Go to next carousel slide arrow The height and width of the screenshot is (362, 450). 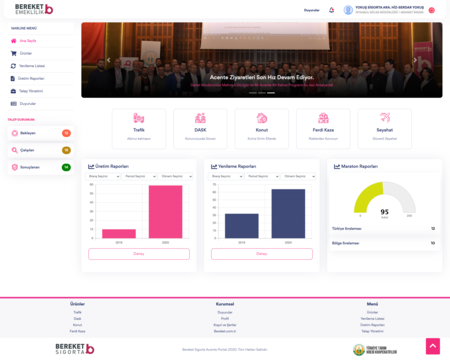tap(415, 60)
